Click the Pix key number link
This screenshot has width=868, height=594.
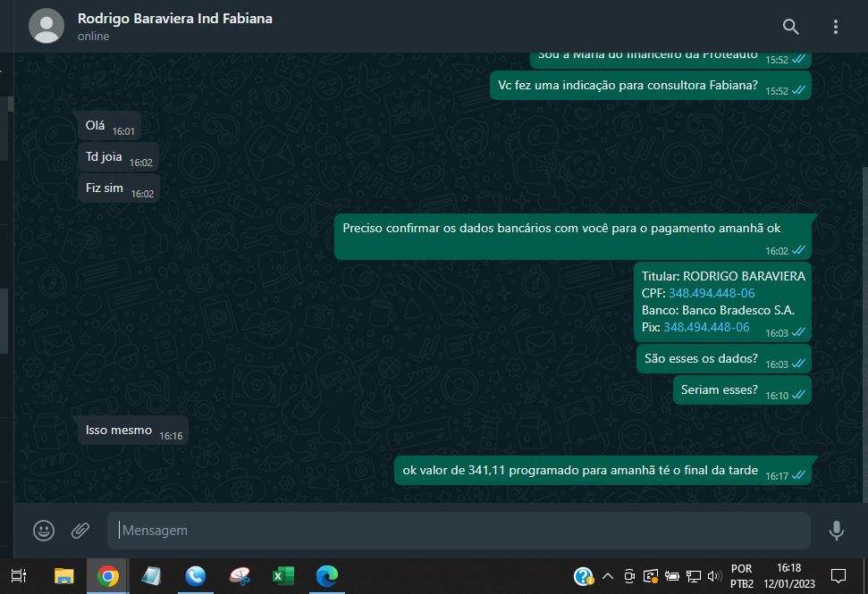coord(706,327)
